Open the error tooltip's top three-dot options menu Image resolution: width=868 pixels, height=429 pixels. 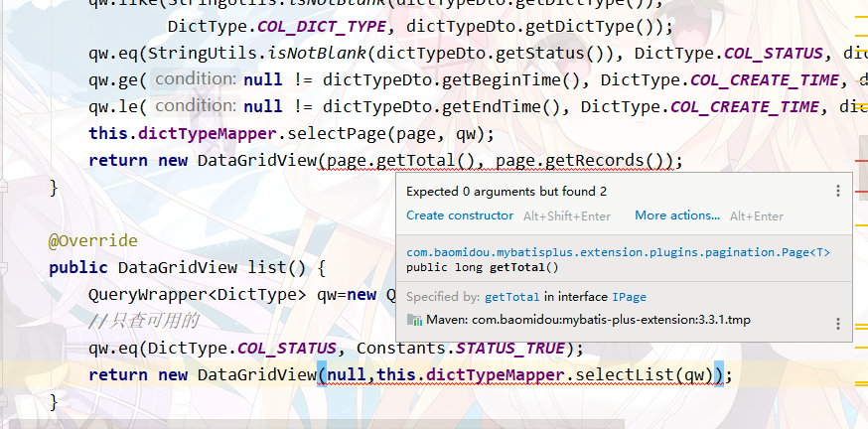coord(837,191)
